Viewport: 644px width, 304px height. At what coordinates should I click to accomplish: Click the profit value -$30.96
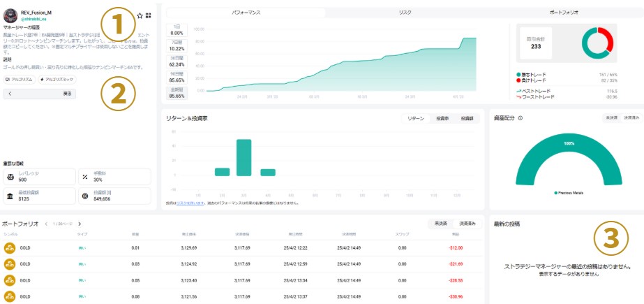456,296
